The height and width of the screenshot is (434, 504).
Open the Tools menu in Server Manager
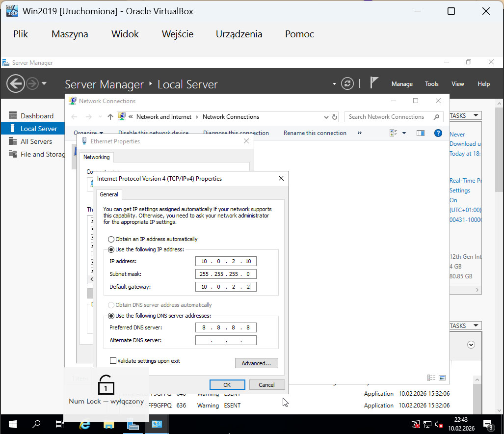click(431, 84)
